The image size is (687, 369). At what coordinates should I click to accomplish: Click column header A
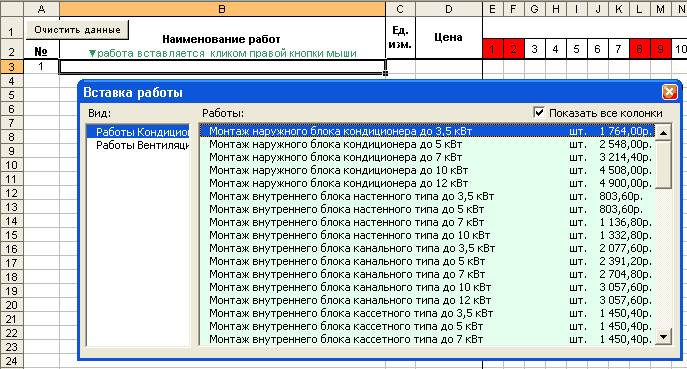(x=42, y=9)
